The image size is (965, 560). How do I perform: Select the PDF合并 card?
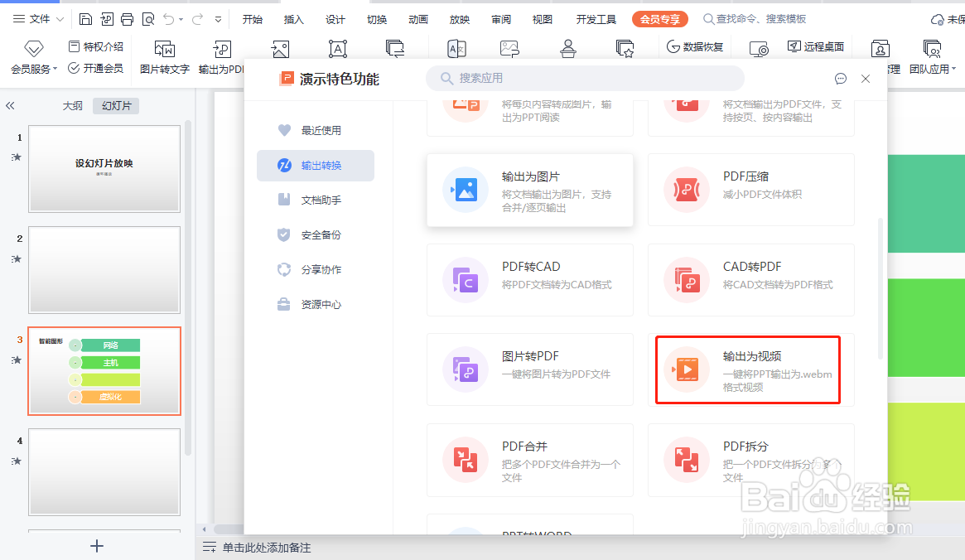tap(530, 460)
